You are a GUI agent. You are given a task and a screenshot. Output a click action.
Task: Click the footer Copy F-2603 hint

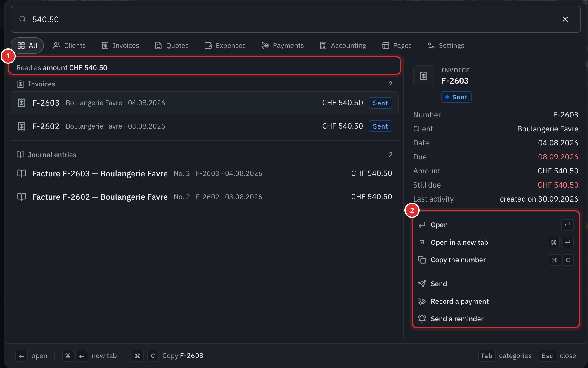pyautogui.click(x=183, y=356)
